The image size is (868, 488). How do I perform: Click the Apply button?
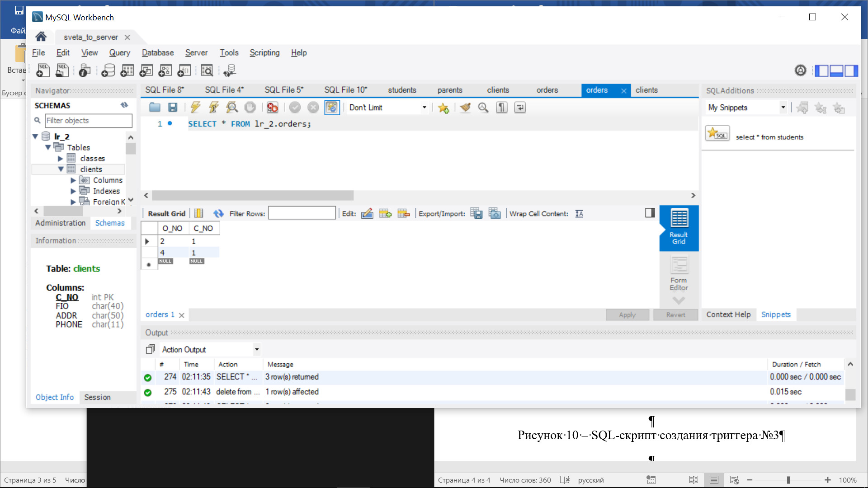coord(627,315)
